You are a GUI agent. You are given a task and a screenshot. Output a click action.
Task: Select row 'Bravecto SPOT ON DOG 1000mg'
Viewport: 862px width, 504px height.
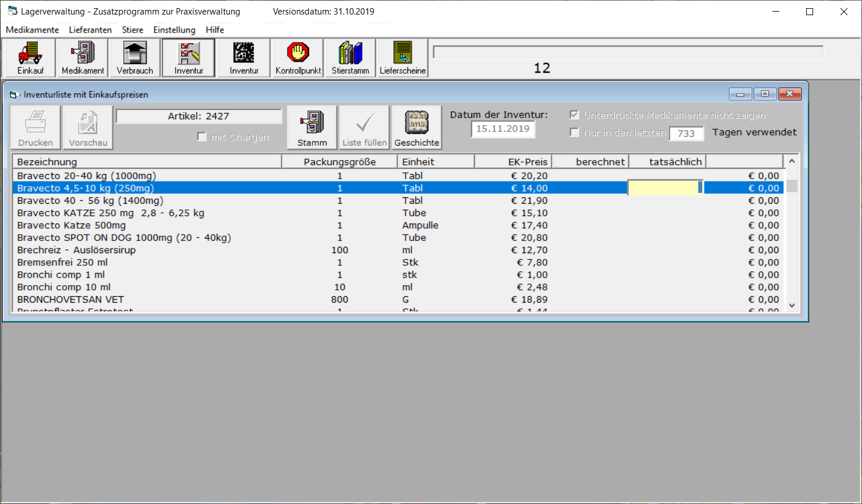(x=398, y=237)
